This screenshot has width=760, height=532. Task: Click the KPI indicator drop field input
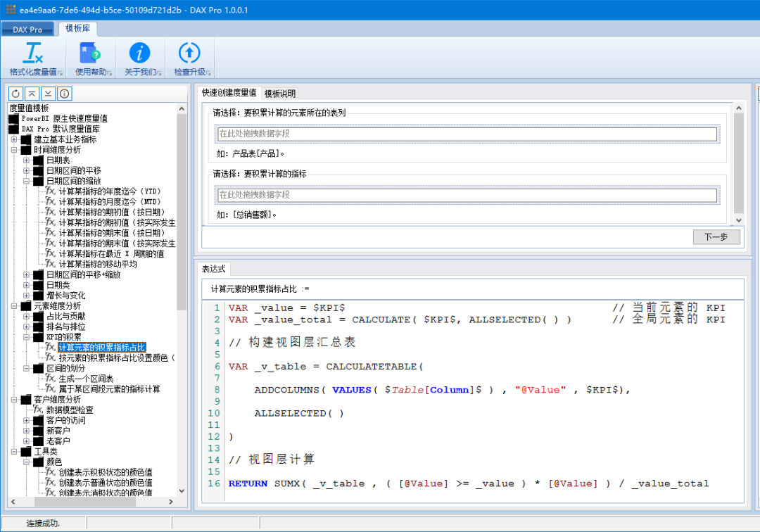click(467, 195)
